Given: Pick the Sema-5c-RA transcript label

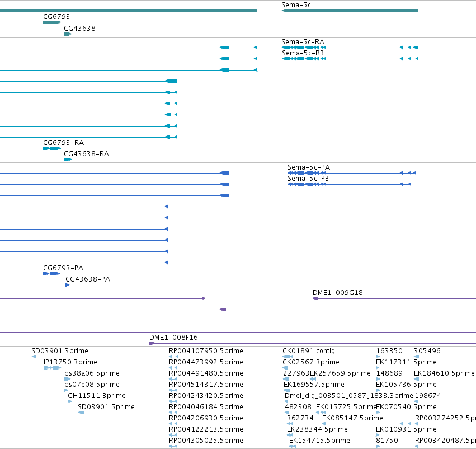Looking at the screenshot, I should pyautogui.click(x=303, y=41).
